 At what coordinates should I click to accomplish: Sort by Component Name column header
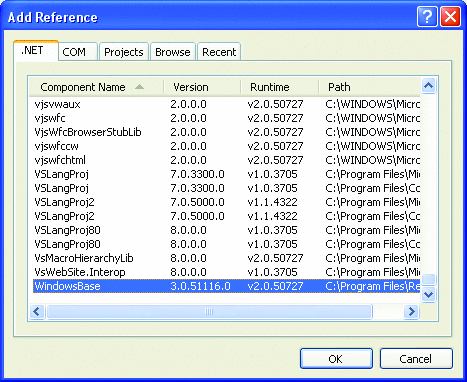(96, 87)
